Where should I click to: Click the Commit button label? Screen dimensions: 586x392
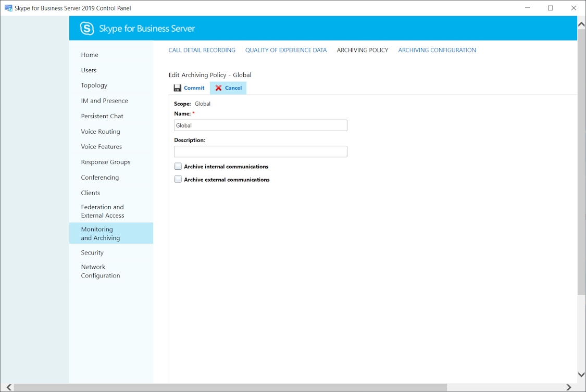tap(194, 88)
